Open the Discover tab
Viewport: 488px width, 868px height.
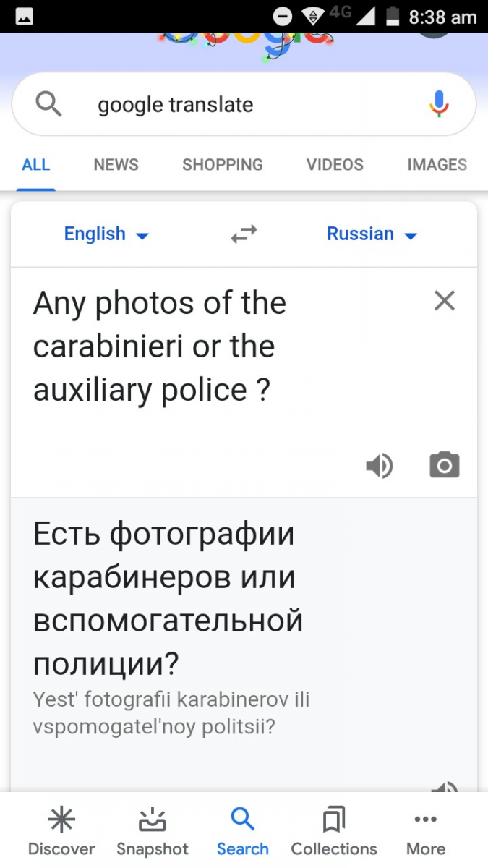click(x=61, y=832)
